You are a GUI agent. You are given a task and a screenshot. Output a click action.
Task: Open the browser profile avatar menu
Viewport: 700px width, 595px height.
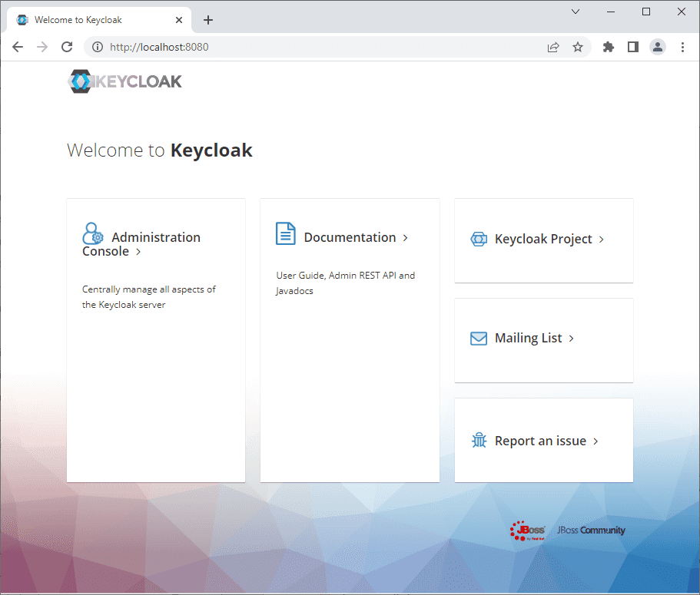click(658, 47)
